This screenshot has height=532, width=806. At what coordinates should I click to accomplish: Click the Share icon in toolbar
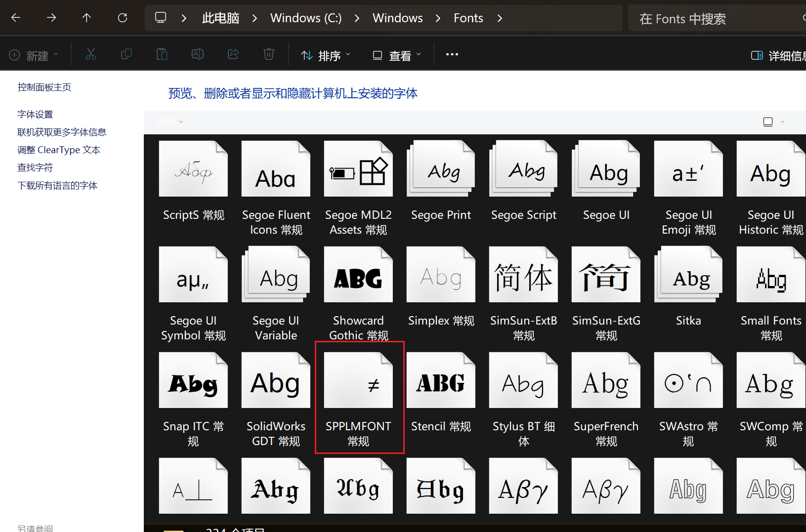pos(233,54)
